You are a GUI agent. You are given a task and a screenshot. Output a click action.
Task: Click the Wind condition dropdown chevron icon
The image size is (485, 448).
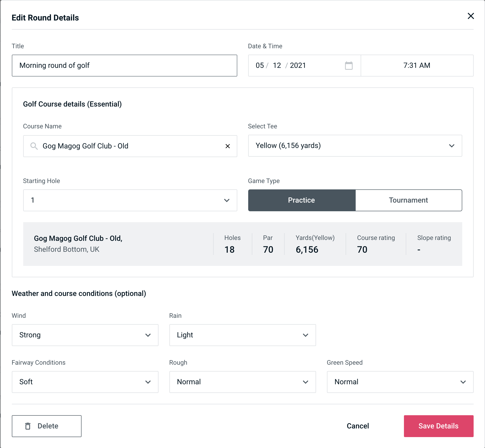[x=149, y=335]
